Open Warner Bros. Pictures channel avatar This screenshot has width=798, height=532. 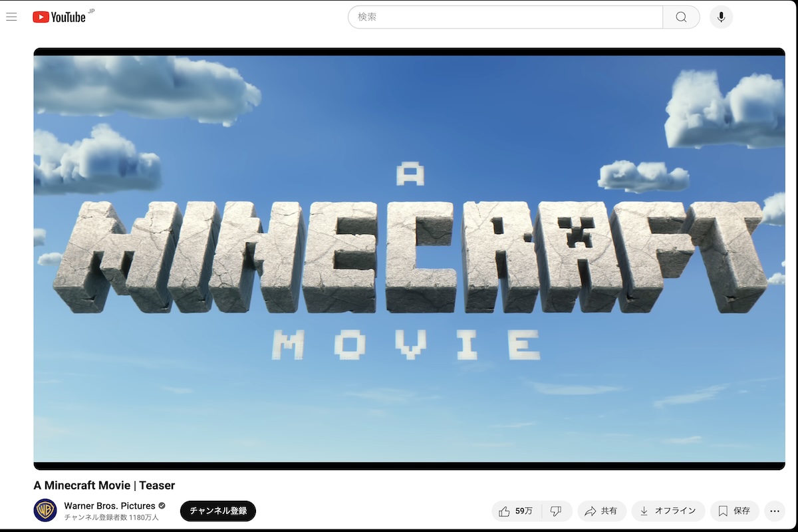tap(45, 510)
